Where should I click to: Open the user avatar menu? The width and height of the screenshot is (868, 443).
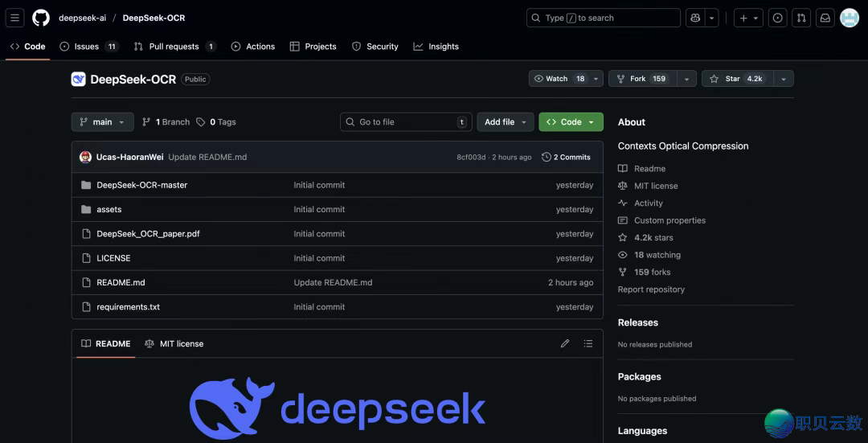pyautogui.click(x=850, y=18)
